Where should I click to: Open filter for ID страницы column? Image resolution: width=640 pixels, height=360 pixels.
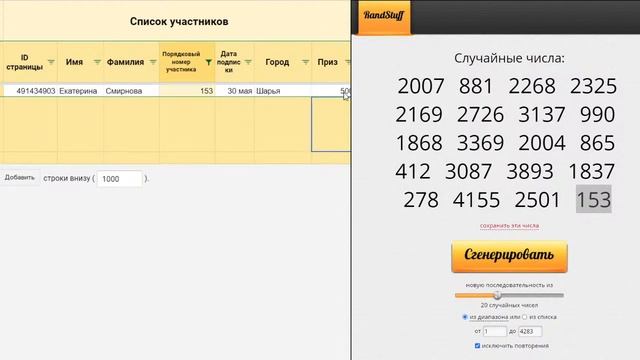[51, 62]
